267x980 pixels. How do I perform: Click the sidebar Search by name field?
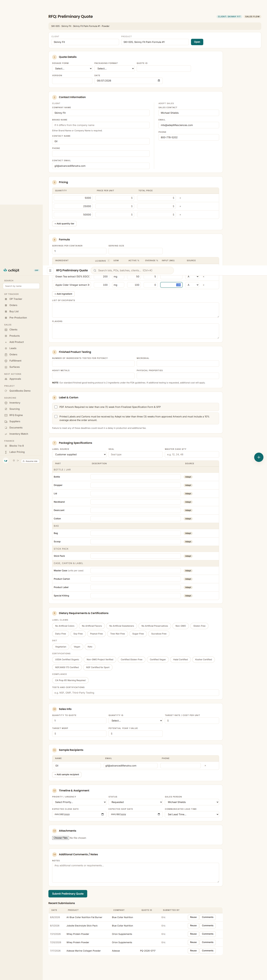click(x=21, y=286)
